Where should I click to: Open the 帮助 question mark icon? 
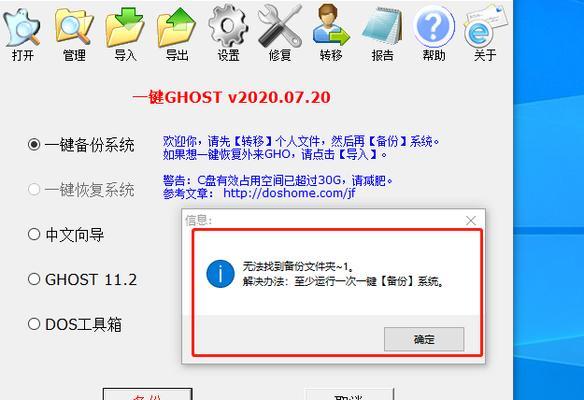[x=434, y=27]
